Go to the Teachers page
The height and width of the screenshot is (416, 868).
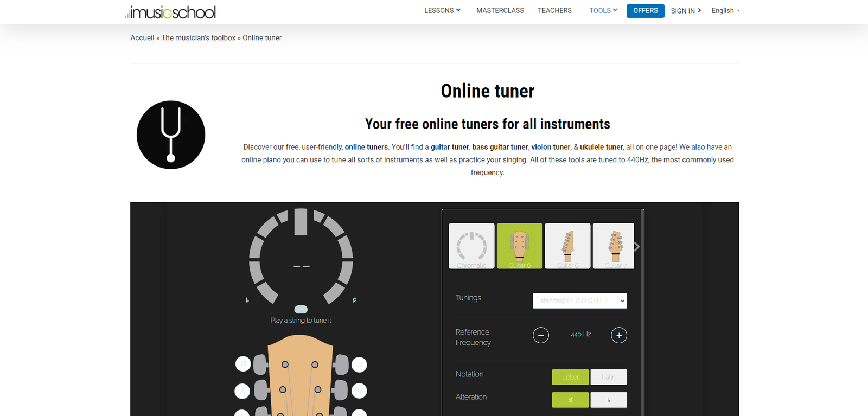(x=554, y=10)
